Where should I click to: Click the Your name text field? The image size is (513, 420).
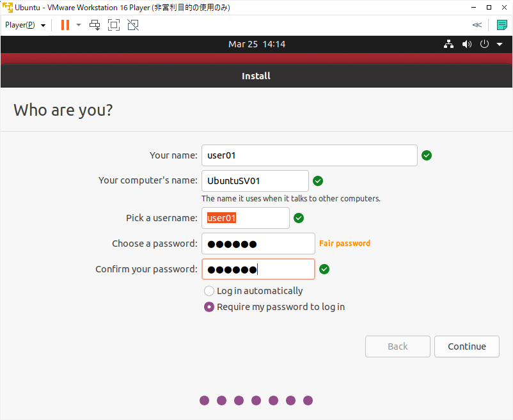point(309,155)
